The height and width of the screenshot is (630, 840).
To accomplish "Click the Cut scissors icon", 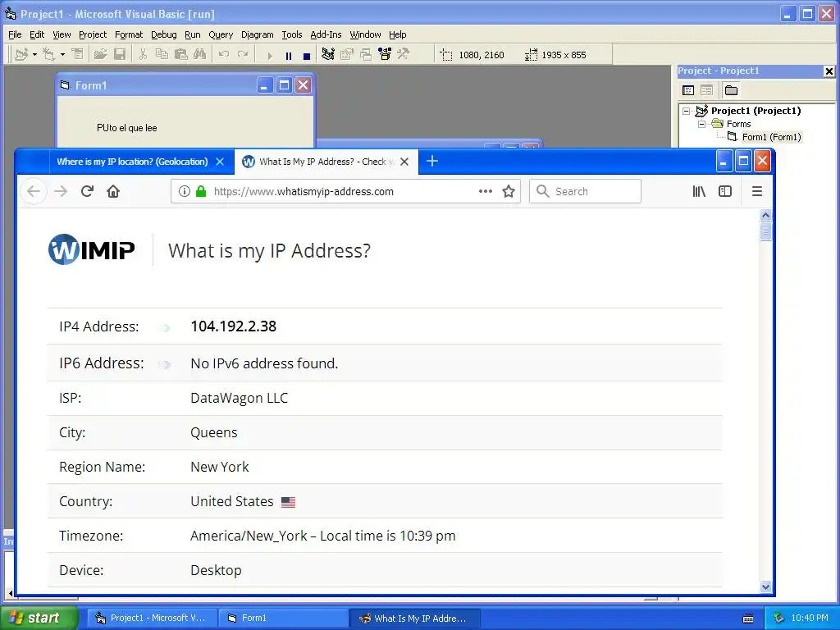I will [143, 55].
